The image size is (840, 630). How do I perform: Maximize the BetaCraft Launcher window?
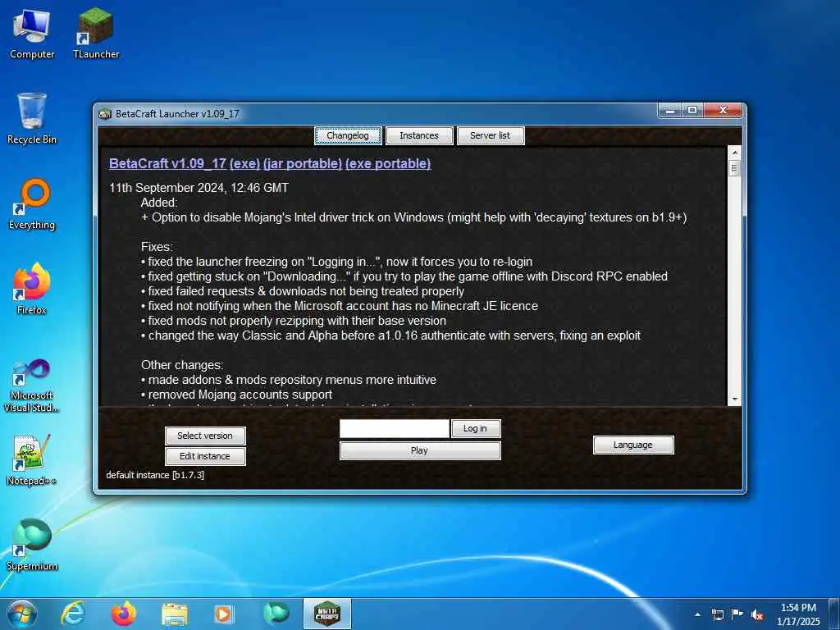(x=692, y=111)
